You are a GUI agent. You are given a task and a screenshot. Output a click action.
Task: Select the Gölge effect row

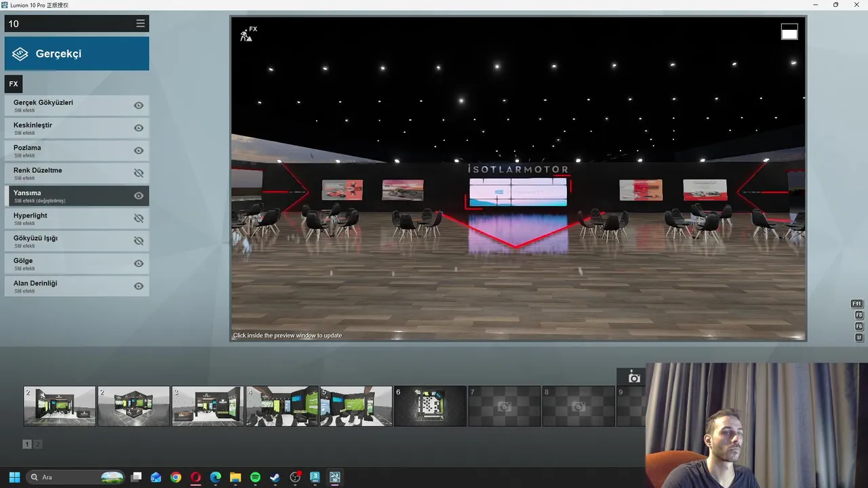pyautogui.click(x=77, y=264)
